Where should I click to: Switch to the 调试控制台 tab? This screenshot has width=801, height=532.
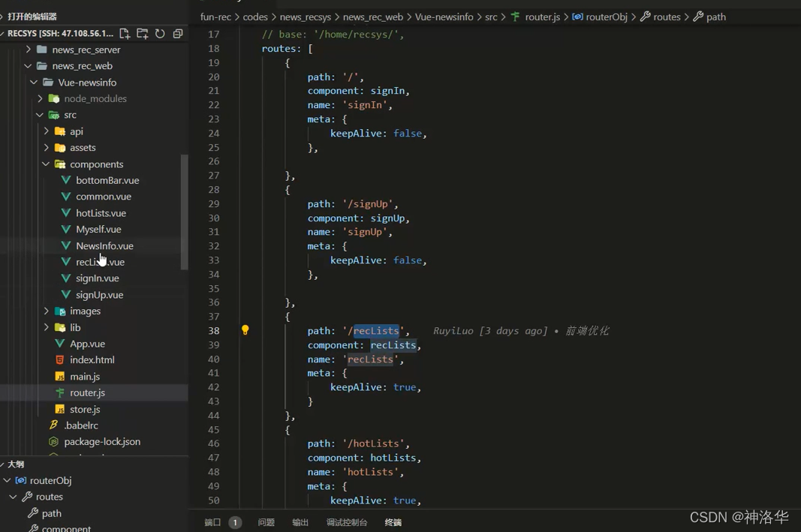pos(347,522)
